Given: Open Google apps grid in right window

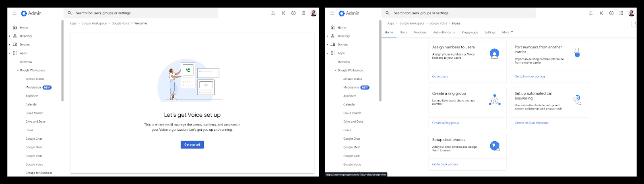Looking at the screenshot, I should point(621,13).
